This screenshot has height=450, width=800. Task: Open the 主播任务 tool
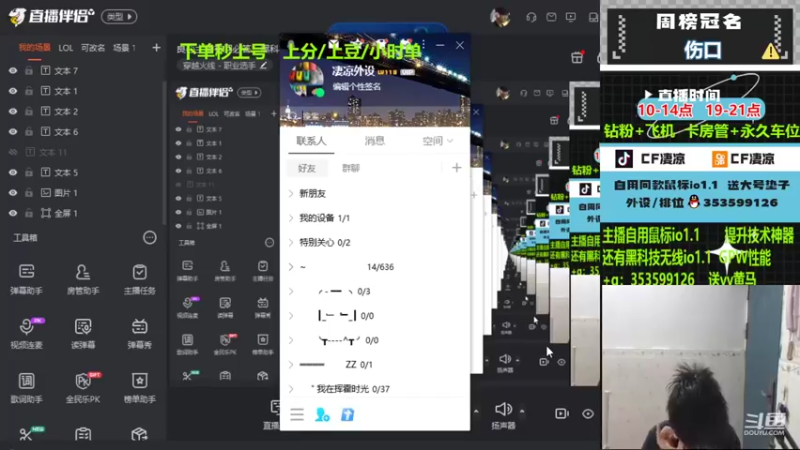(139, 279)
